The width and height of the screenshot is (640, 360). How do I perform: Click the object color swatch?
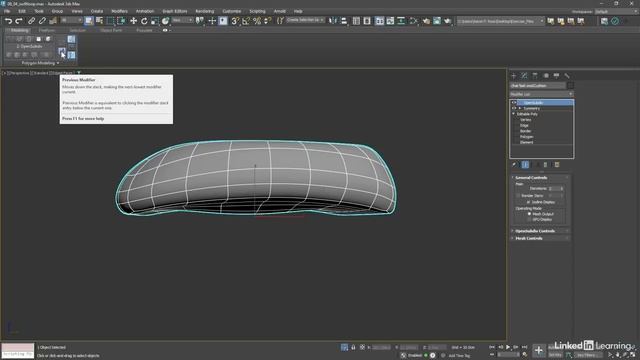point(570,85)
